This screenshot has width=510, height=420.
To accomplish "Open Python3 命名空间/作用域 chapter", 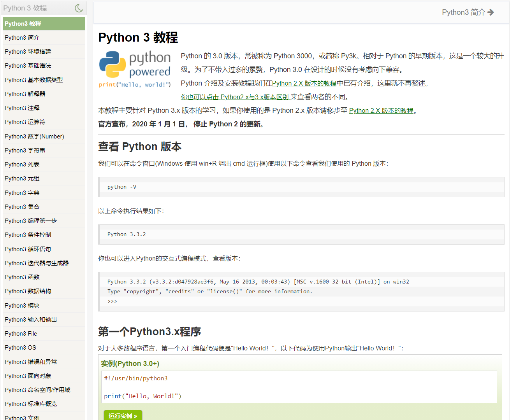I will click(x=44, y=390).
